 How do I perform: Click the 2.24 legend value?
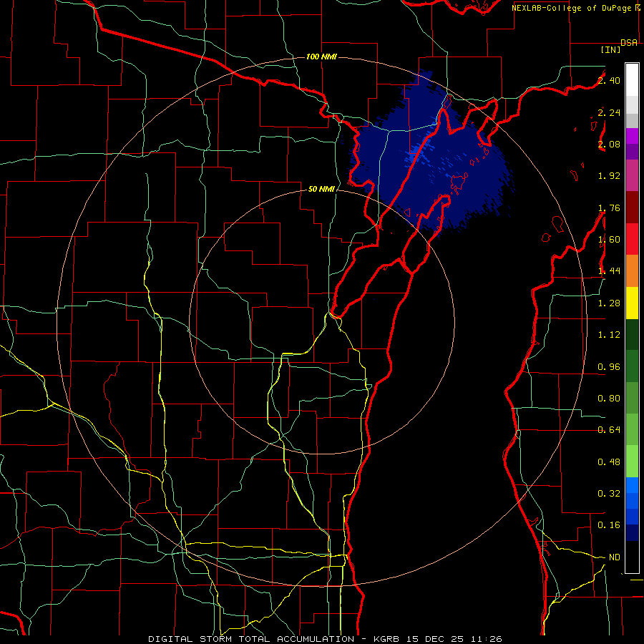(609, 112)
